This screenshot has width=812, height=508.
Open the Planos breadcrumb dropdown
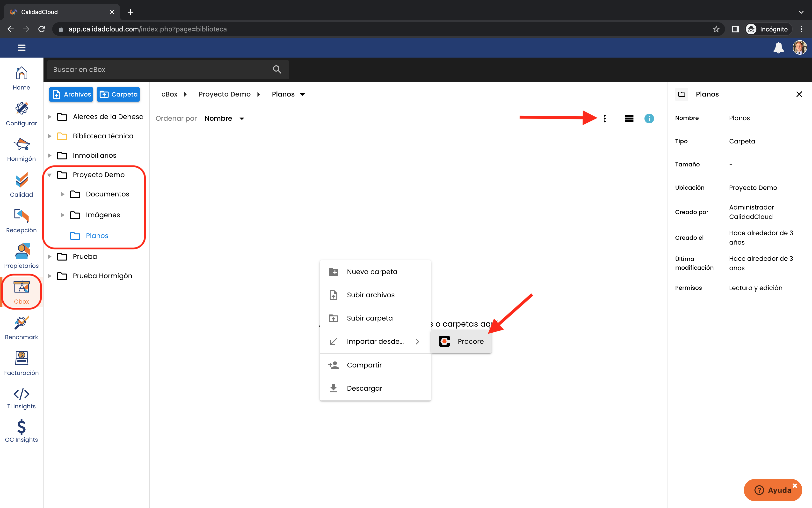[x=302, y=94]
